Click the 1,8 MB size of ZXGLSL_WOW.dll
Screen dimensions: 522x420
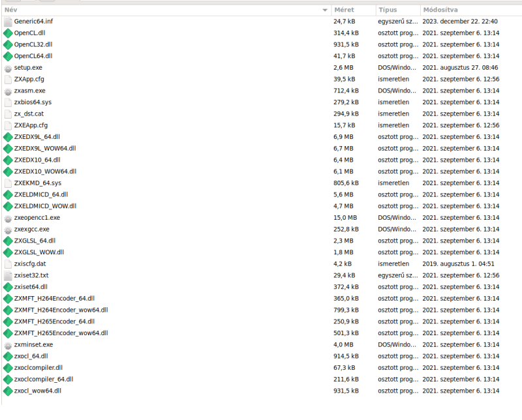point(343,252)
